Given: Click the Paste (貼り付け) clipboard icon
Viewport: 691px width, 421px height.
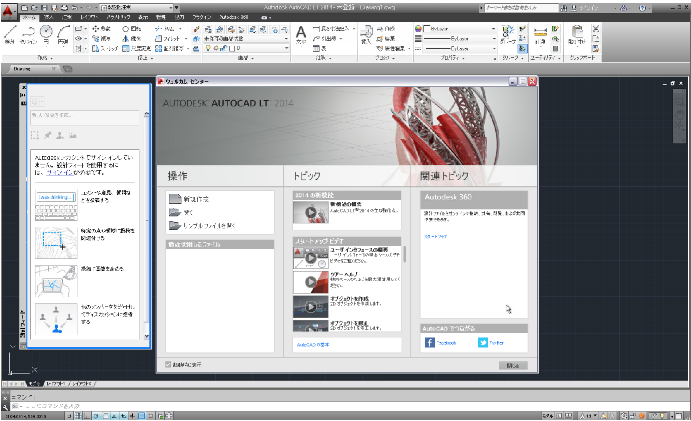Looking at the screenshot, I should point(577,35).
